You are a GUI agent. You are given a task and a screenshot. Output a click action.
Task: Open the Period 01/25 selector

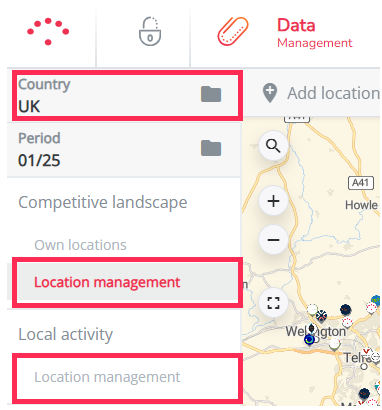pos(124,150)
